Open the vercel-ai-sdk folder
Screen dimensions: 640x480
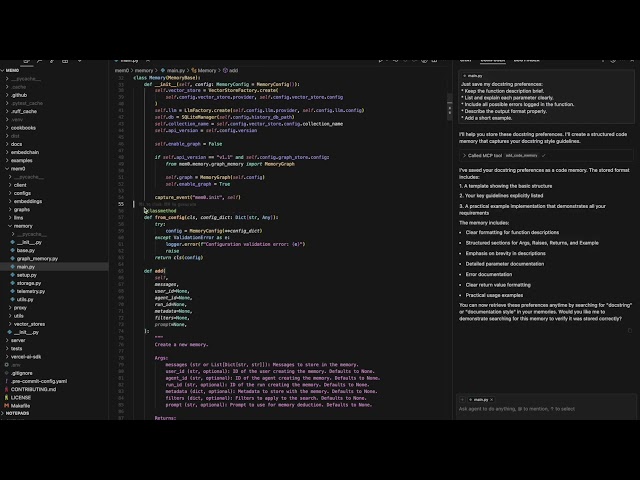(x=26, y=356)
